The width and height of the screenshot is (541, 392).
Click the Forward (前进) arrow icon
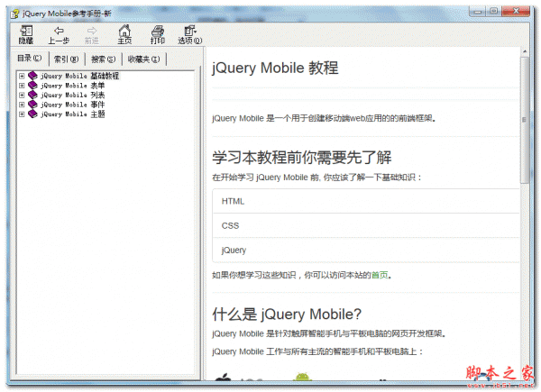click(x=92, y=31)
